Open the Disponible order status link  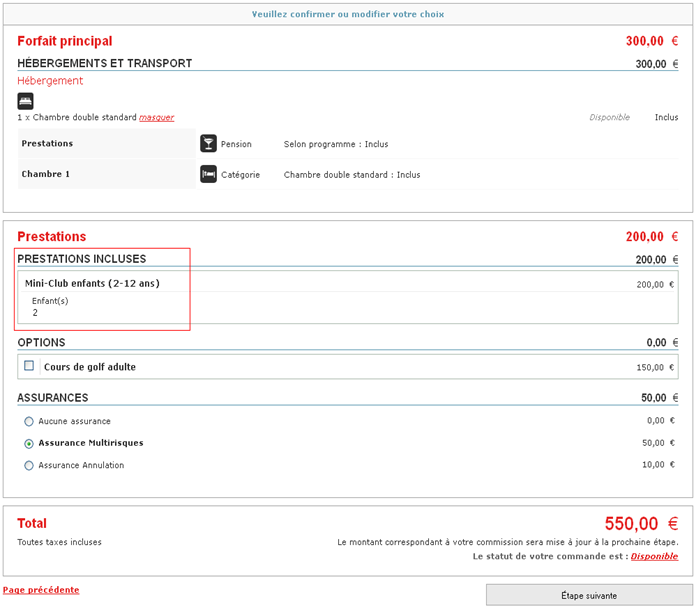pos(654,556)
